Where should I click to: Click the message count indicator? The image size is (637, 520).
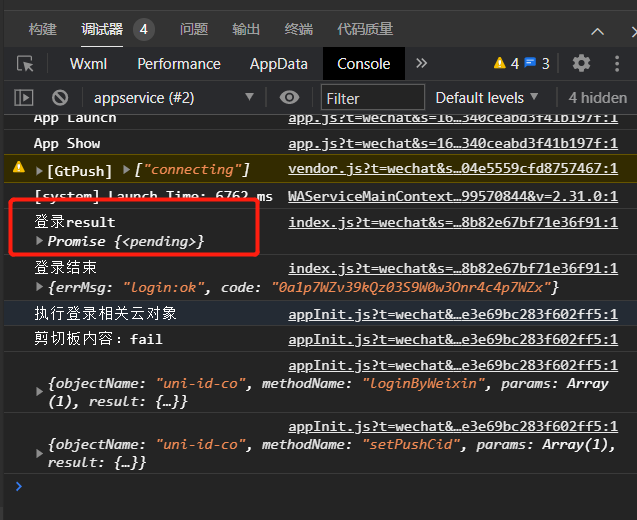click(x=537, y=64)
